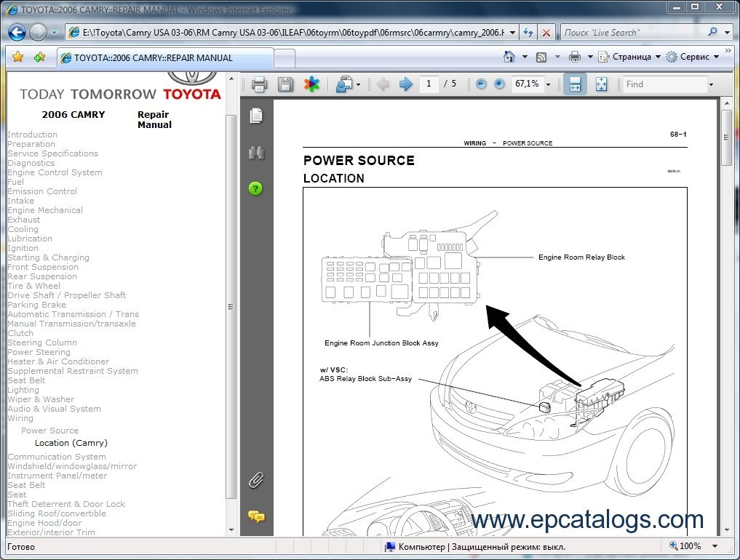Focus the Live Search input box
Image resolution: width=740 pixels, height=560 pixels.
[x=632, y=33]
